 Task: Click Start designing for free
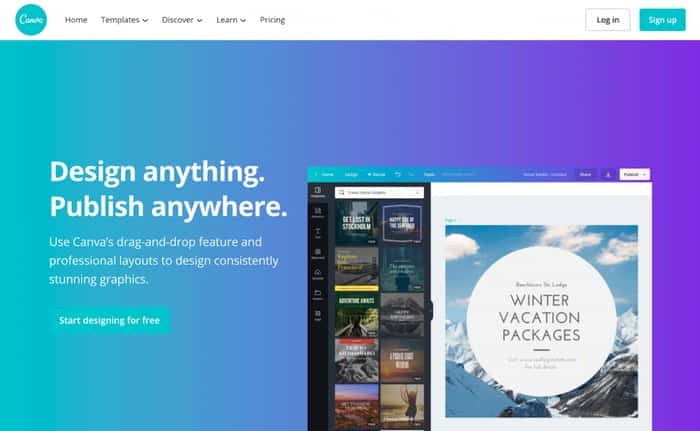[109, 320]
